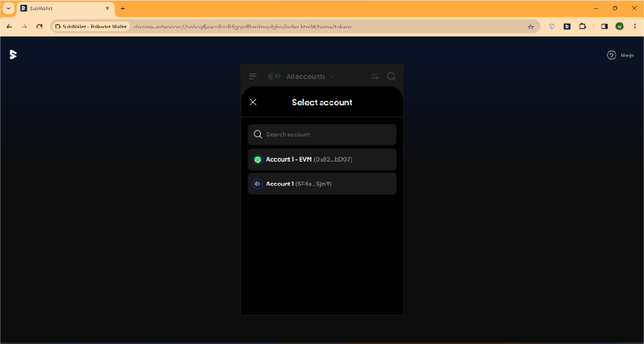Open the browser Extensions puzzle icon

(x=582, y=26)
